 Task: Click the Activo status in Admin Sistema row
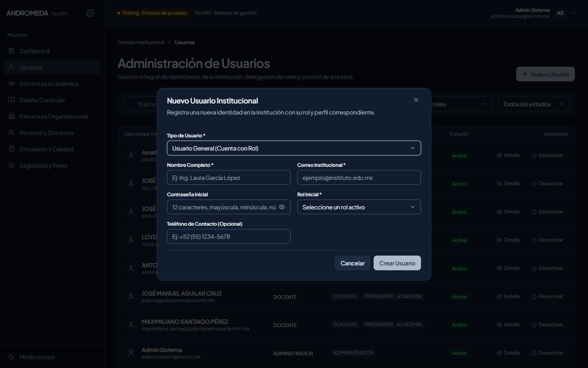(x=459, y=353)
